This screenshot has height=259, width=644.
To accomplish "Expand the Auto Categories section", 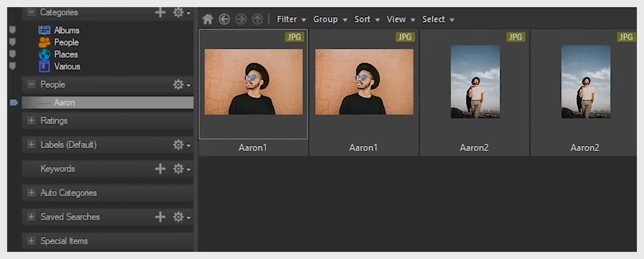I will coord(31,193).
